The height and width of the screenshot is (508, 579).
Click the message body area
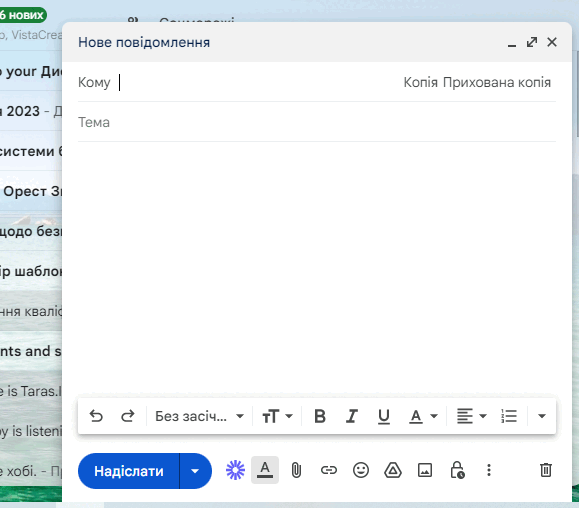[x=317, y=268]
